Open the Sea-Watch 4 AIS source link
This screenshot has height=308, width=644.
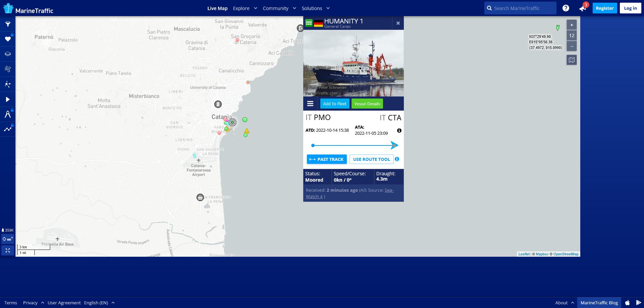350,193
